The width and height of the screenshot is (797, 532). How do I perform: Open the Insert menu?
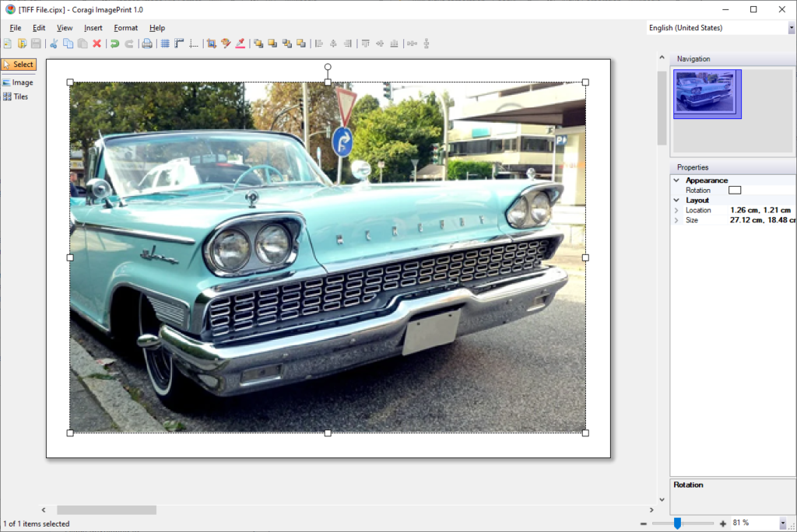93,28
